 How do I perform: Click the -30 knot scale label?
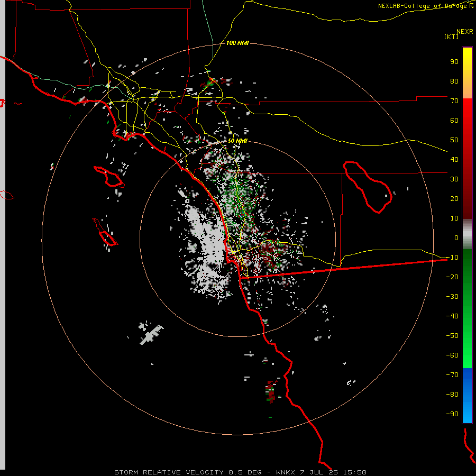point(452,297)
